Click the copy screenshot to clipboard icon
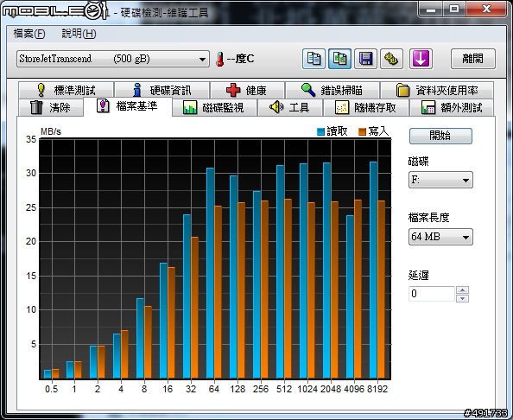 339,59
